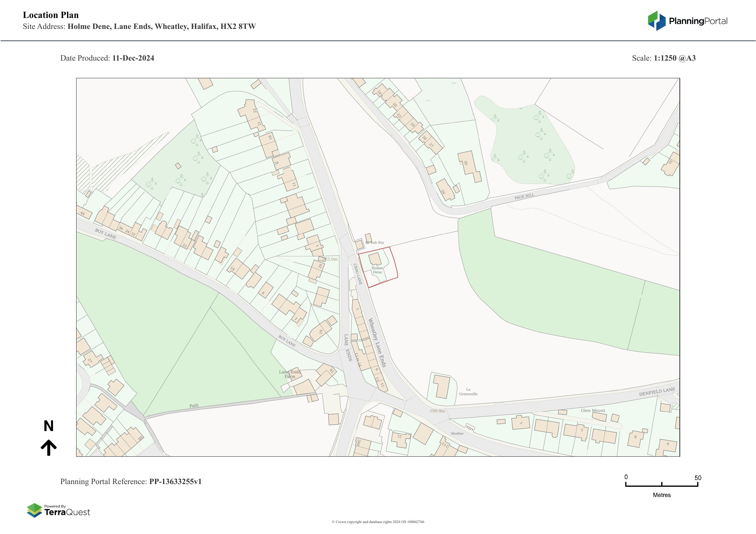Screen dimensions: 756x534
Task: Click the TerraQuest logo icon
Action: pyautogui.click(x=34, y=510)
